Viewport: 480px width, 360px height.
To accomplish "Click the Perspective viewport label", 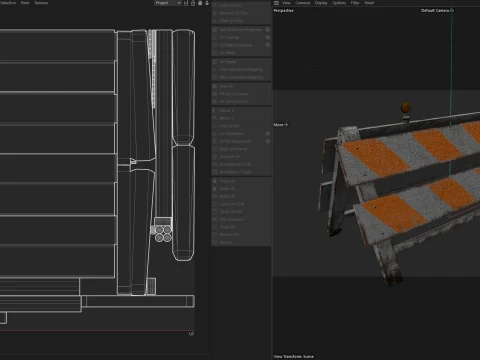I will (x=283, y=10).
